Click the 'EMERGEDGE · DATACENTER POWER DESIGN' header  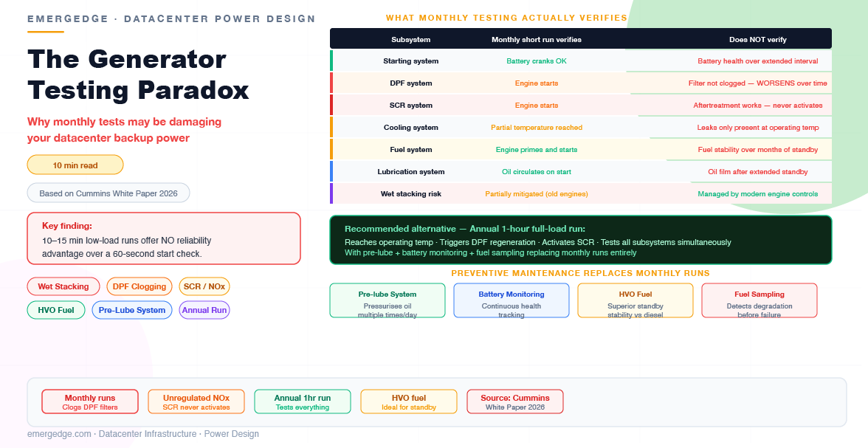(171, 19)
